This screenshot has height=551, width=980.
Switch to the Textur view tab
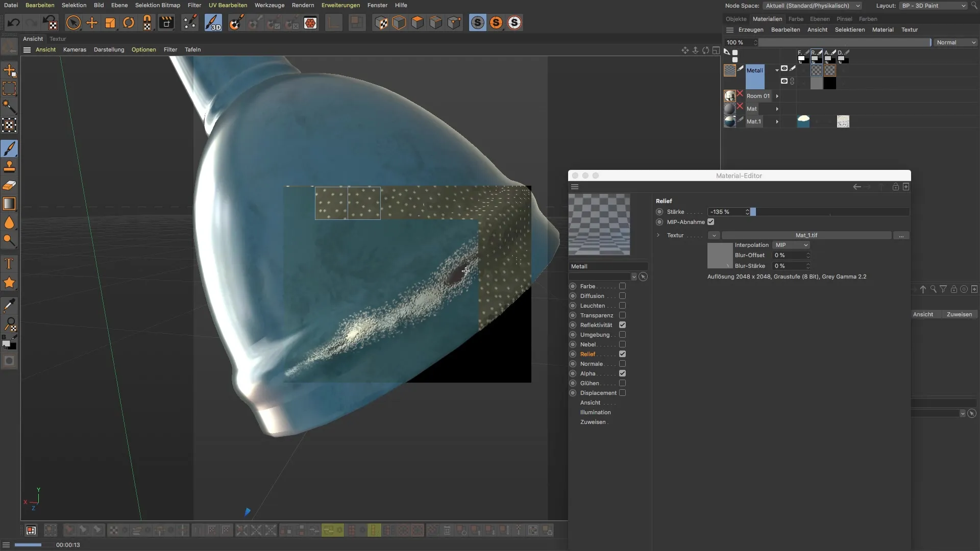point(58,39)
